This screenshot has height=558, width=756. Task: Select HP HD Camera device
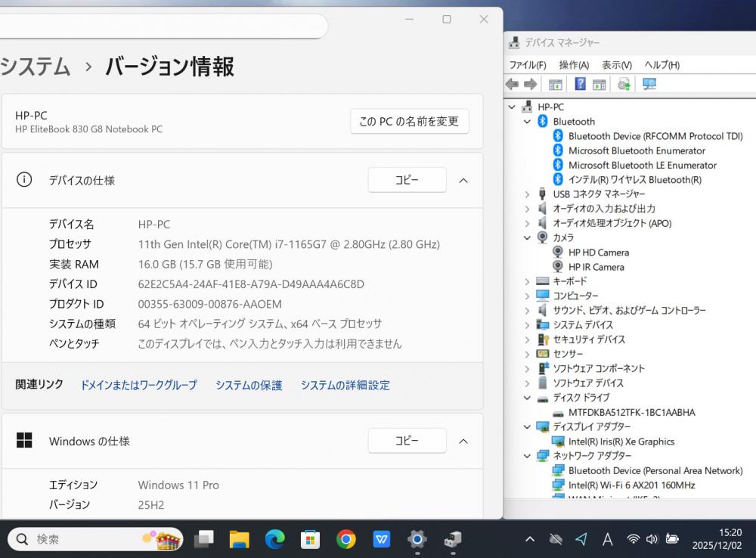point(598,253)
